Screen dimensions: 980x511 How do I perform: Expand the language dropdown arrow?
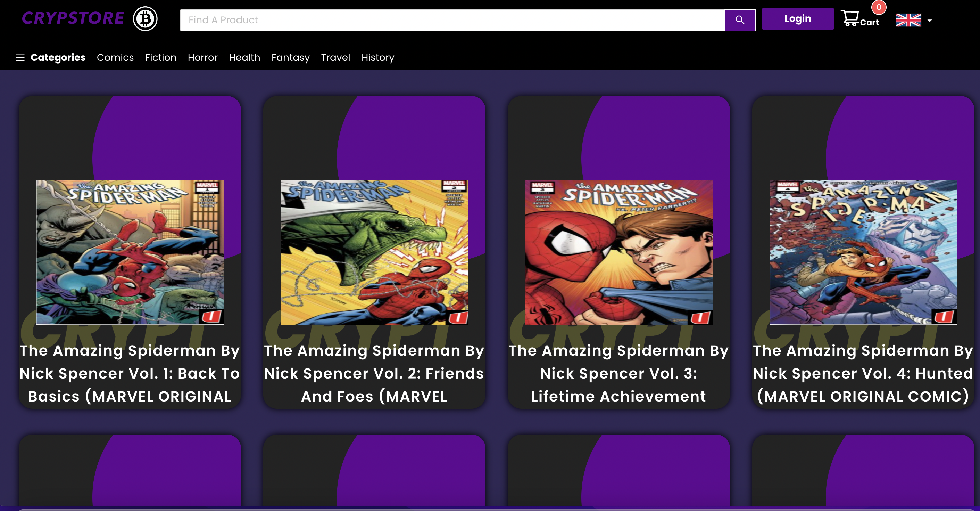(930, 21)
